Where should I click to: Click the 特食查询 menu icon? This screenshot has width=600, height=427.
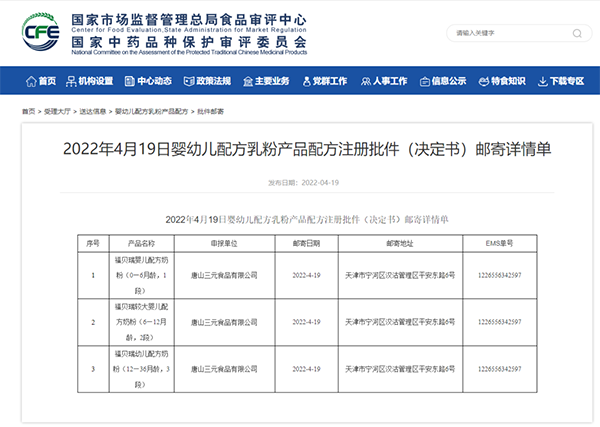point(482,81)
